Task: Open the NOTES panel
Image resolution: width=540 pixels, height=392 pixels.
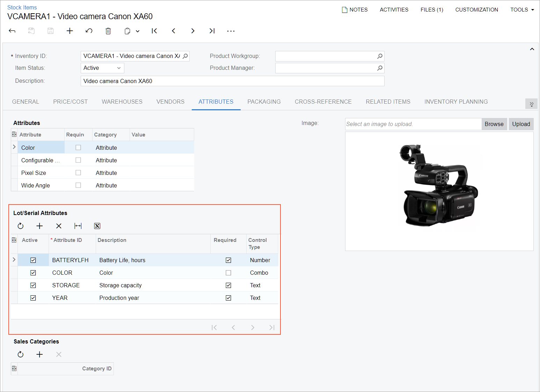Action: point(355,10)
